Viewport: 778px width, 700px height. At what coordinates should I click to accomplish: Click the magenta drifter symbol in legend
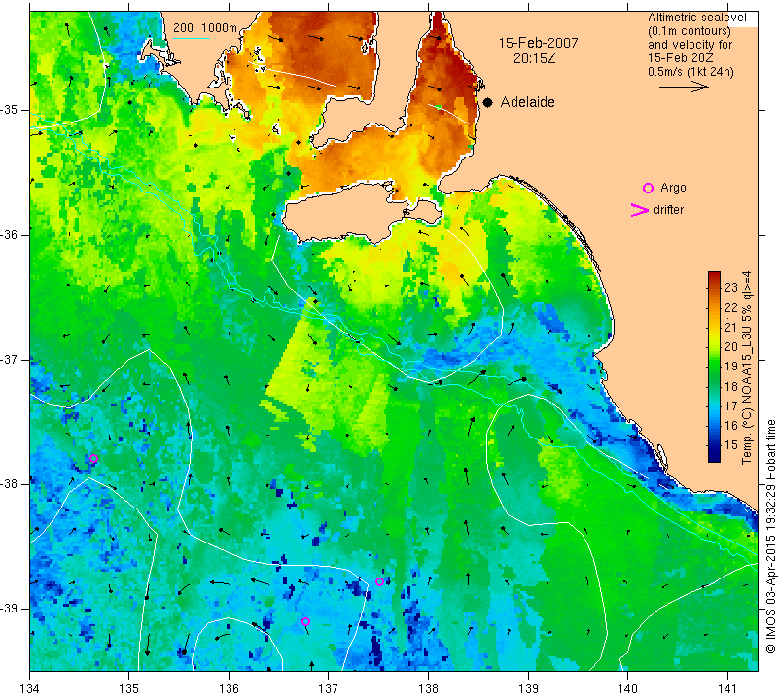(640, 210)
